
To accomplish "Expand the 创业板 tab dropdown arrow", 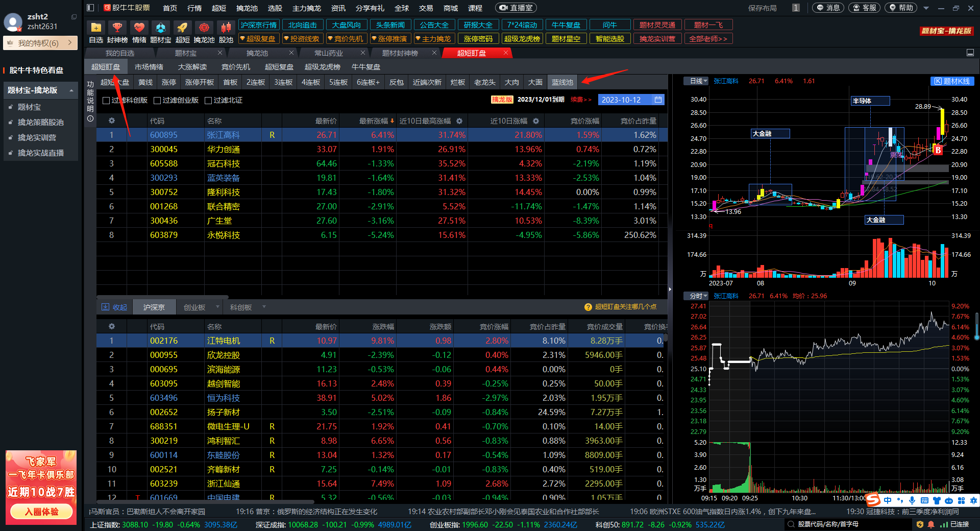I will pos(217,307).
